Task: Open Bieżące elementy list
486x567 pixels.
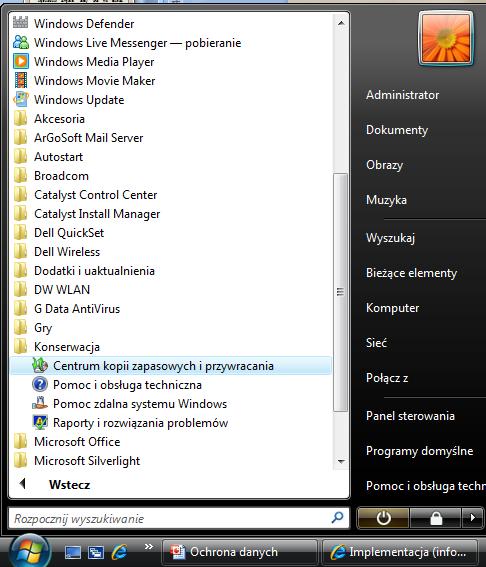Action: pos(412,273)
